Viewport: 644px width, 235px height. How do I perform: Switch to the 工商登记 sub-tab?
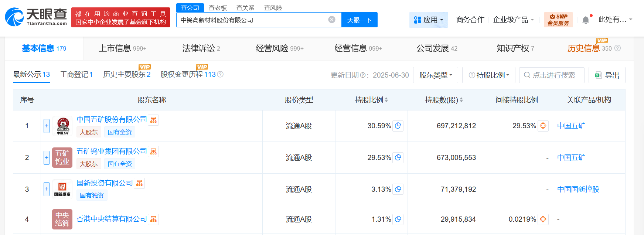tap(76, 75)
